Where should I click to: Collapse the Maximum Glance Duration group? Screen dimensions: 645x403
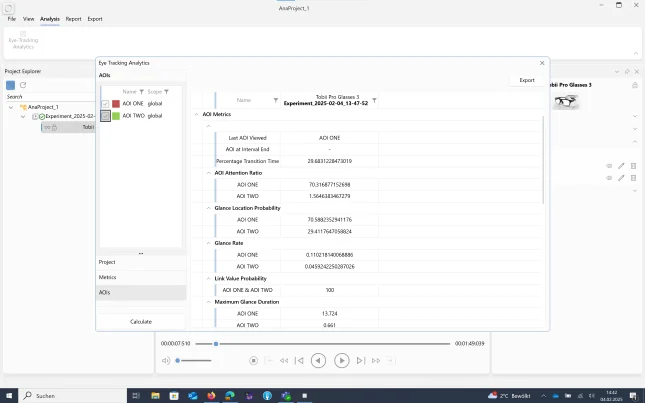pyautogui.click(x=209, y=302)
